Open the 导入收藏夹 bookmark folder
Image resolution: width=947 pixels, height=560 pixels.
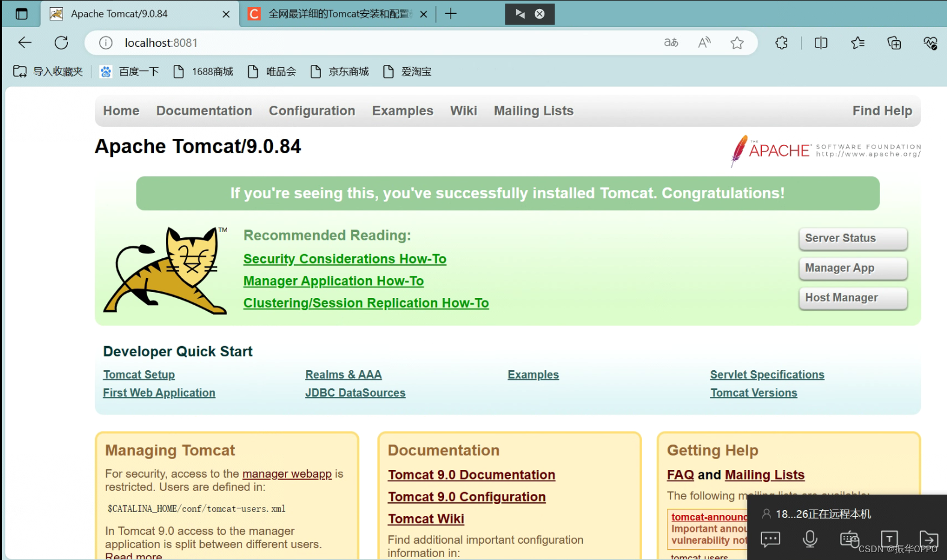(48, 72)
